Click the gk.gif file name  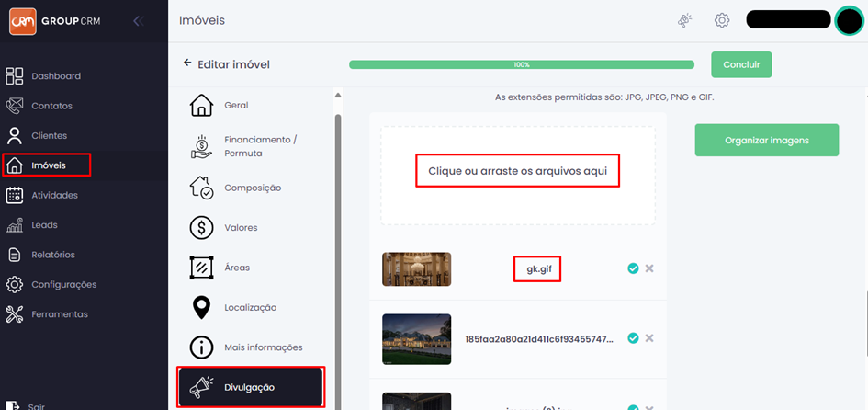pyautogui.click(x=537, y=268)
